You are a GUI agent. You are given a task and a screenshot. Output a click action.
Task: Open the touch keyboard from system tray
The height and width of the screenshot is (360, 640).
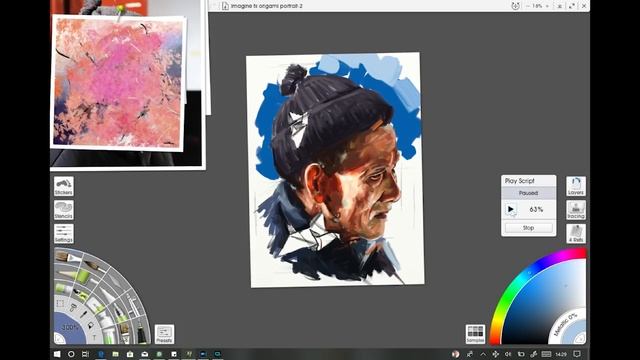tap(546, 354)
